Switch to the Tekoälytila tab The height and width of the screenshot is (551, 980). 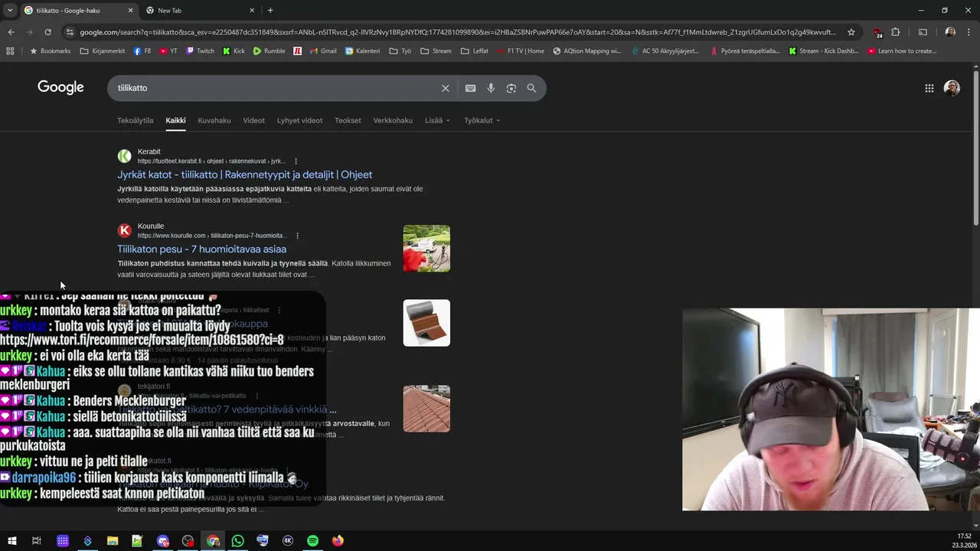point(135,120)
